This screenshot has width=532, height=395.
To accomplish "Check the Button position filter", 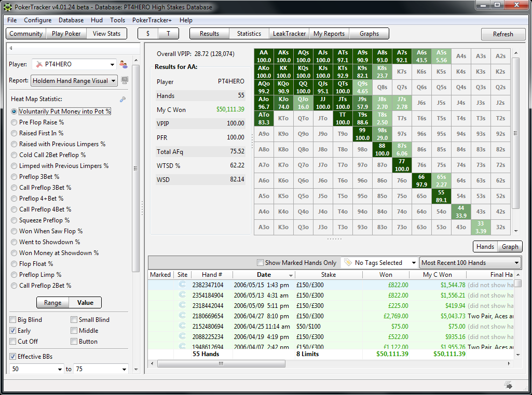I will click(73, 341).
